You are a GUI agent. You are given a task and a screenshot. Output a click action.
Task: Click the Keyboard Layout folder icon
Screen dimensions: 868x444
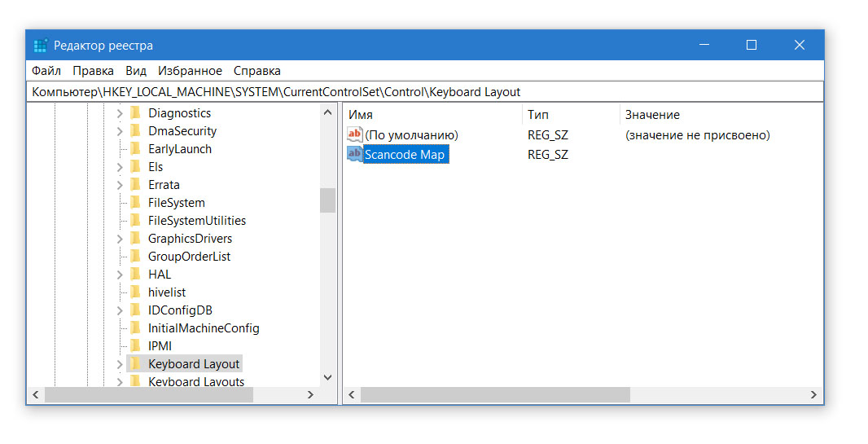point(135,363)
